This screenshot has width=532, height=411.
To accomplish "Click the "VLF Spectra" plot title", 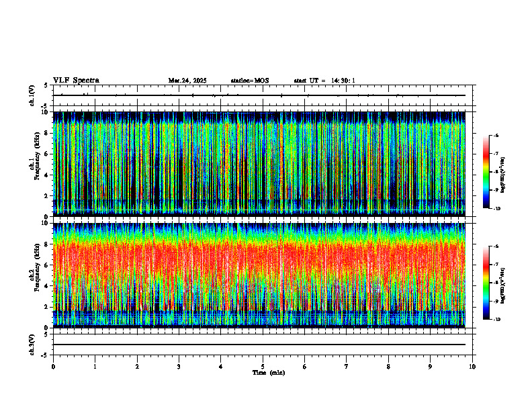I will pos(76,81).
